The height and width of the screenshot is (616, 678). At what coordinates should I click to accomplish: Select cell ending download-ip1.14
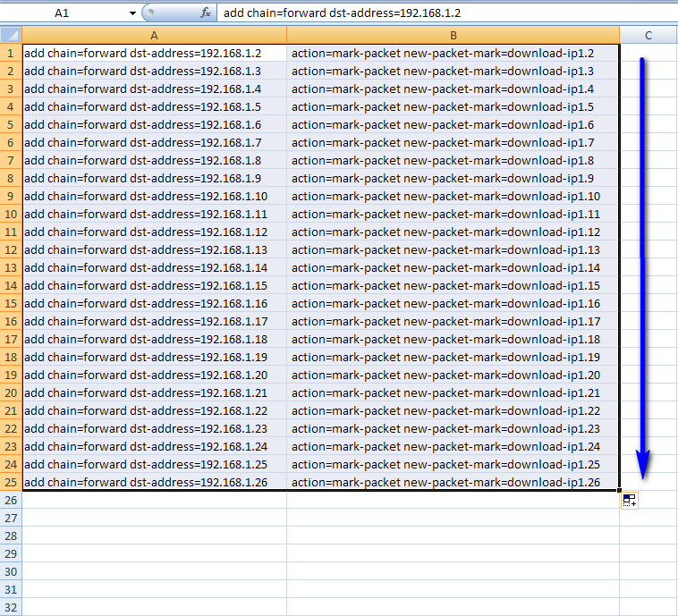453,267
